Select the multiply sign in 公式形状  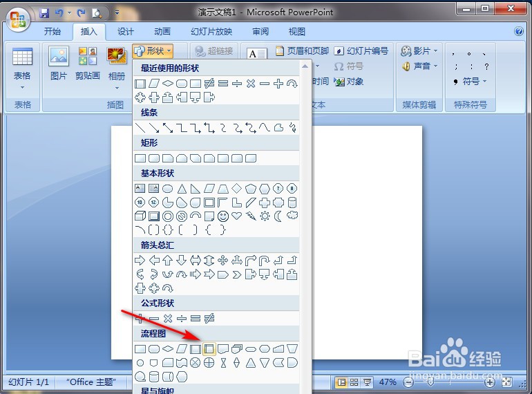[x=168, y=319]
